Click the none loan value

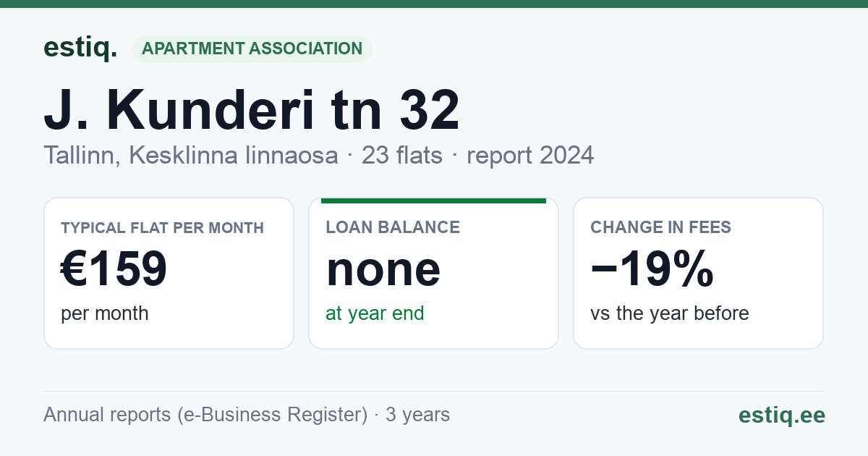tap(383, 269)
